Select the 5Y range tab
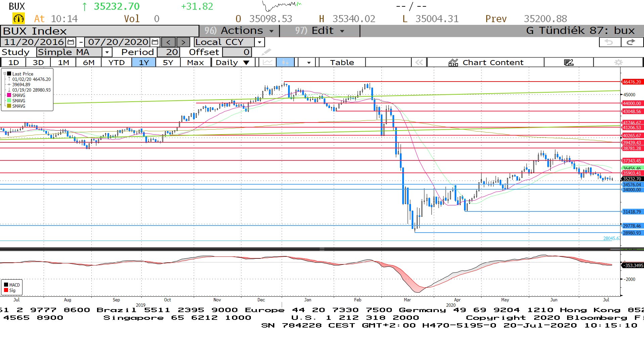The height and width of the screenshot is (344, 644). pyautogui.click(x=168, y=62)
